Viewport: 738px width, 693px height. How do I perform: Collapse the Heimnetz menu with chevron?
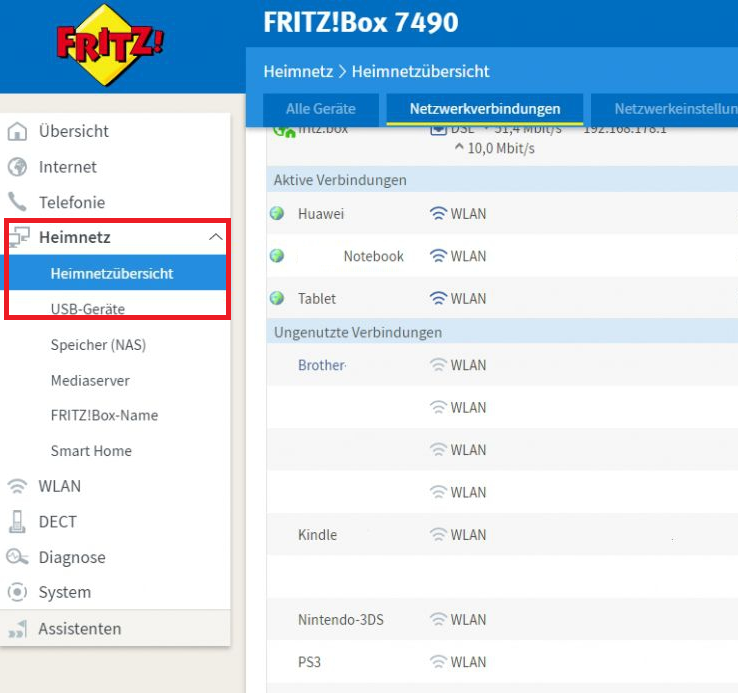point(216,237)
